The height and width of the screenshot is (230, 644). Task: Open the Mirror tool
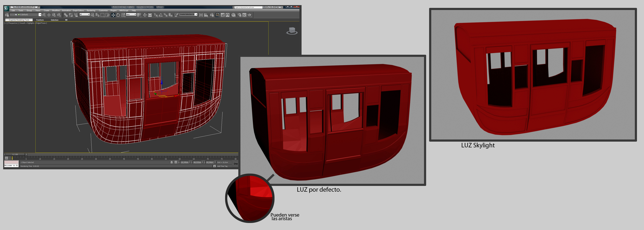click(201, 15)
